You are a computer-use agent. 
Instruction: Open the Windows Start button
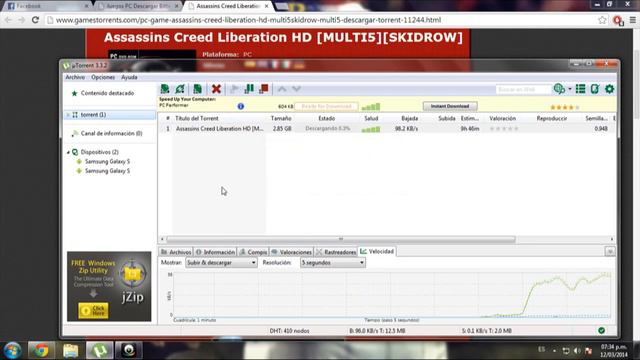coord(12,350)
